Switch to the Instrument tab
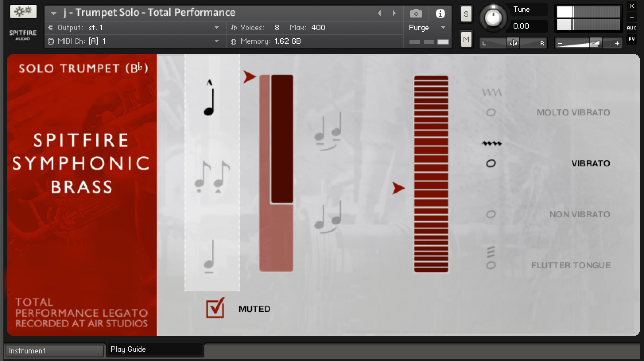Screen dimensions: 644x361 55,351
